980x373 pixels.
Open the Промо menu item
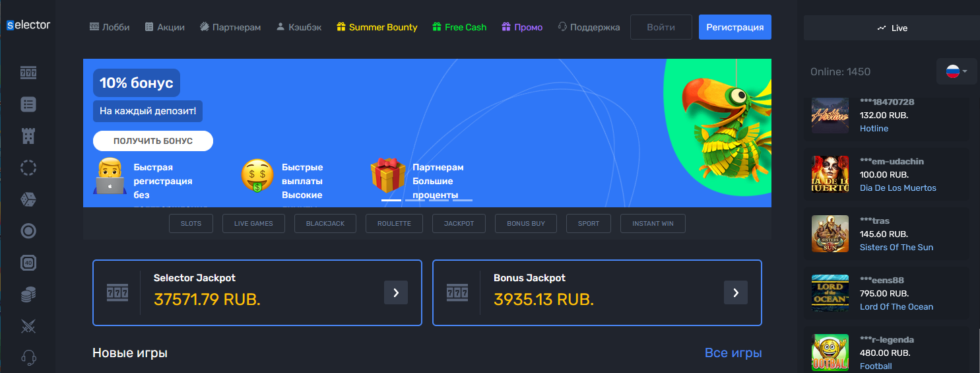522,27
